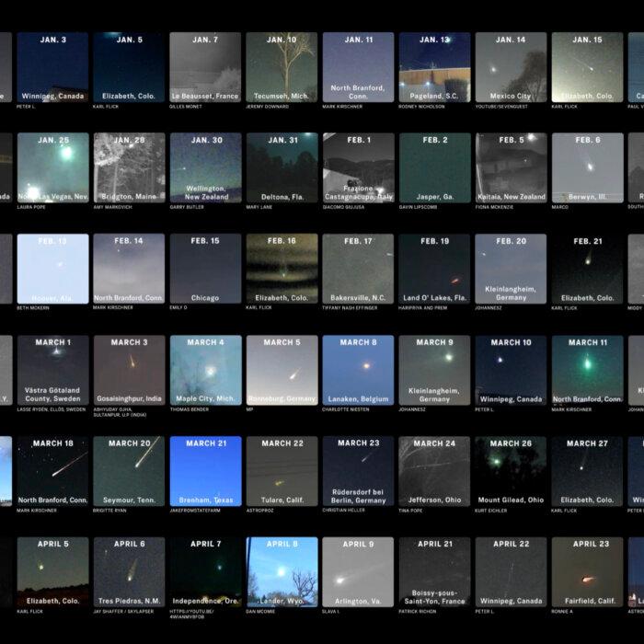Select the March 20 Seymour, Tenn. thumbnail
Viewport: 644px width, 644px height.
click(129, 471)
